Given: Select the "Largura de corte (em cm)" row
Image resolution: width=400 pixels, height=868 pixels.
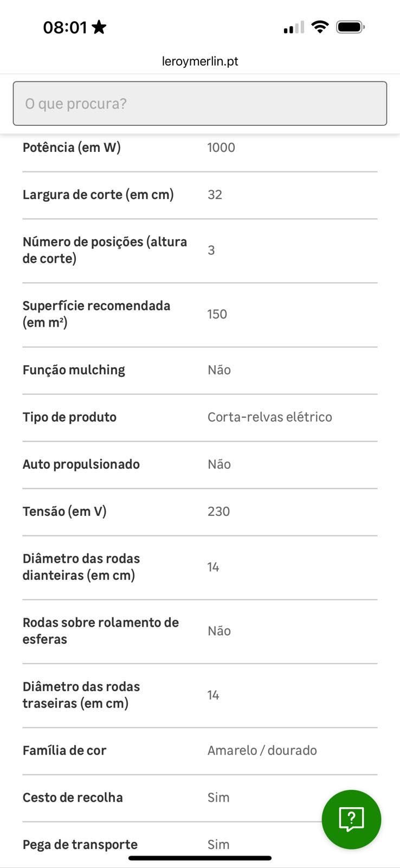Looking at the screenshot, I should [x=200, y=195].
